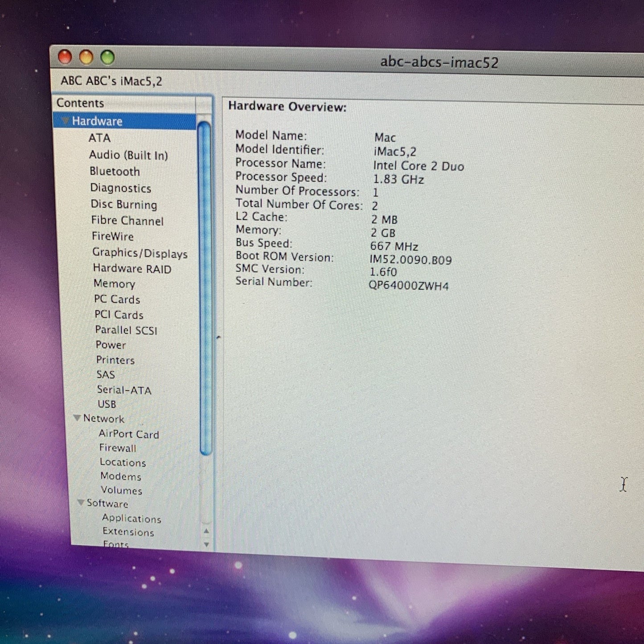This screenshot has height=644, width=644.
Task: Select Hardware RAID item
Action: (132, 269)
